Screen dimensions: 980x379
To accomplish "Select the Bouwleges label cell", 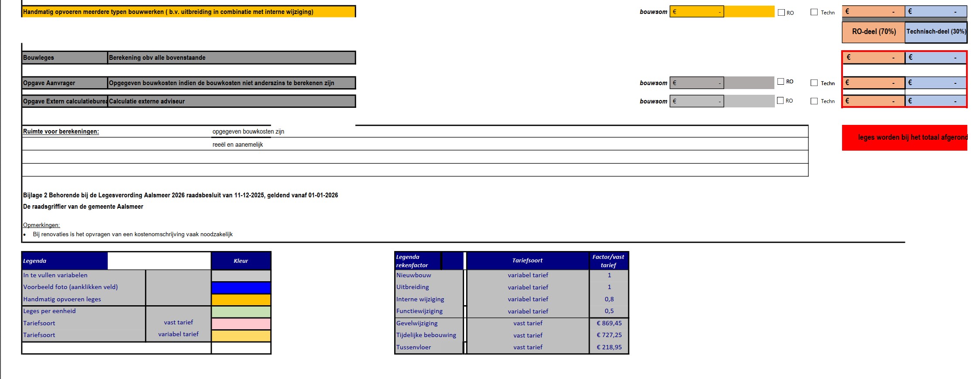I will 64,58.
